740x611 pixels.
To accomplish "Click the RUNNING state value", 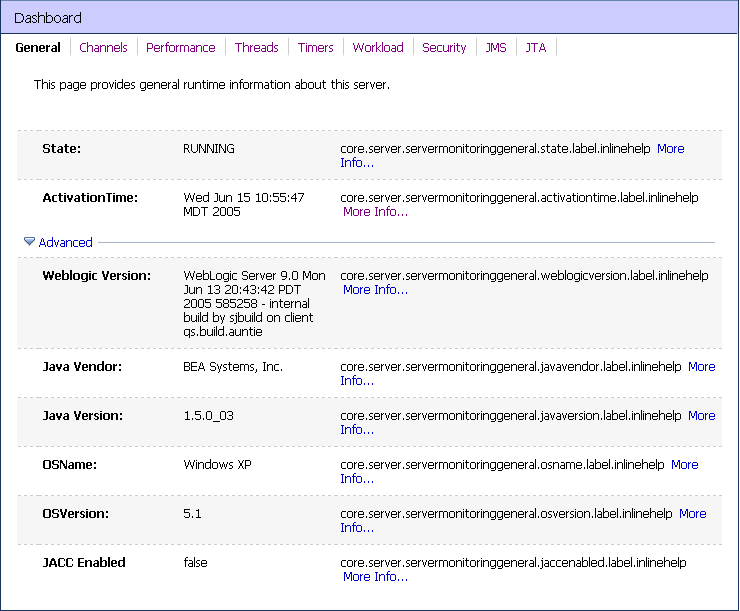I will coord(209,149).
